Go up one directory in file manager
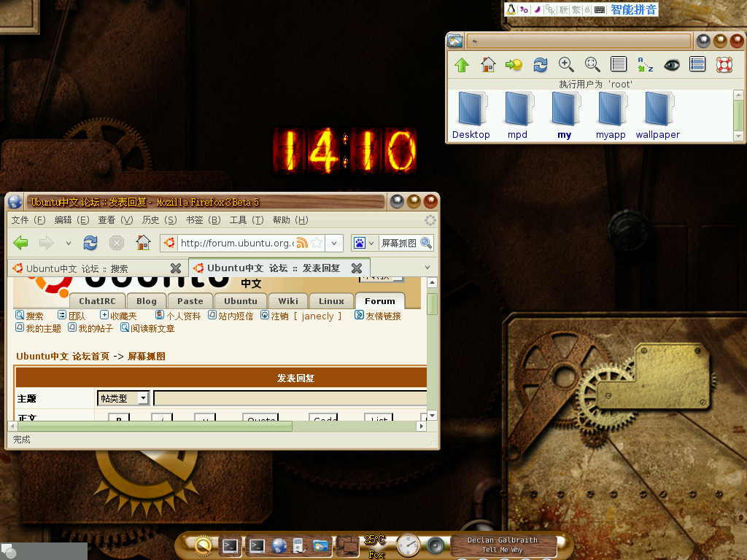Screen dimensions: 747x560 (462, 64)
